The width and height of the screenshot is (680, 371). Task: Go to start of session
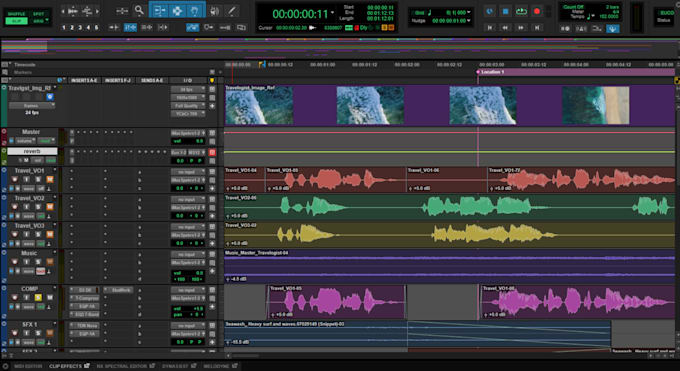coord(490,28)
